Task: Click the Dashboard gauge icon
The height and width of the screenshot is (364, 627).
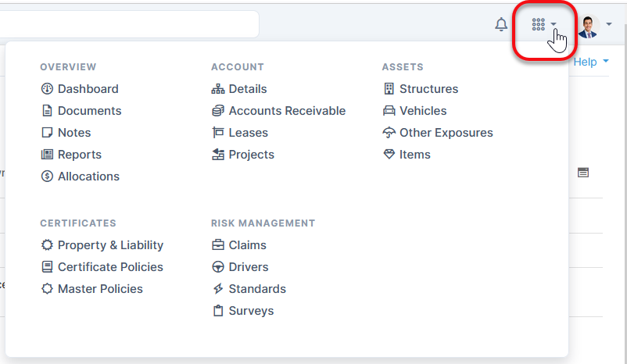Action: [x=47, y=89]
